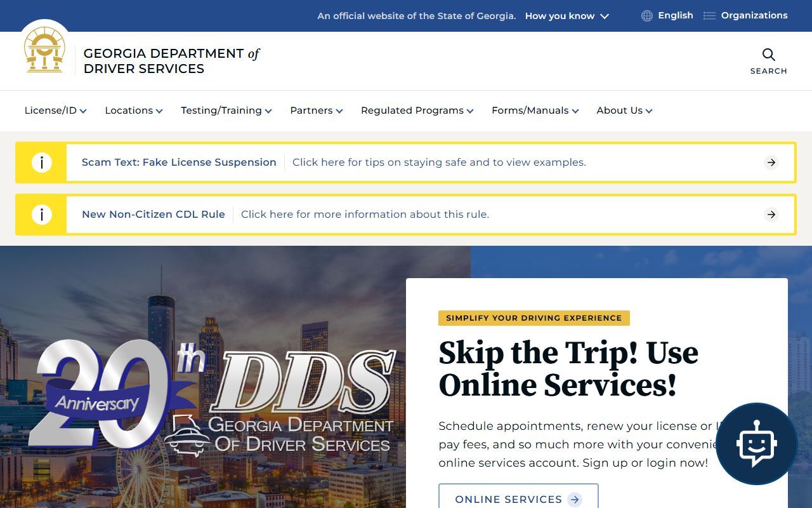The image size is (812, 508).
Task: Click the Georgia state seal logo
Action: [x=44, y=50]
